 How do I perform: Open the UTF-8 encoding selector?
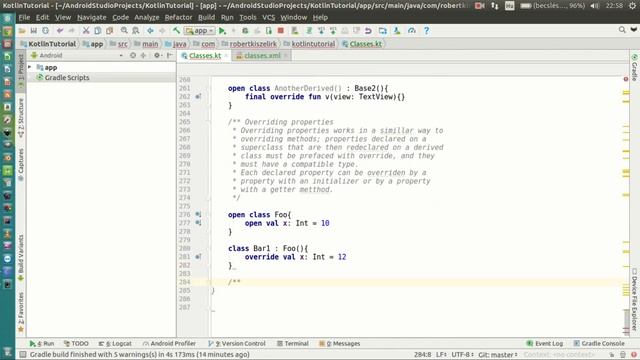pos(462,354)
